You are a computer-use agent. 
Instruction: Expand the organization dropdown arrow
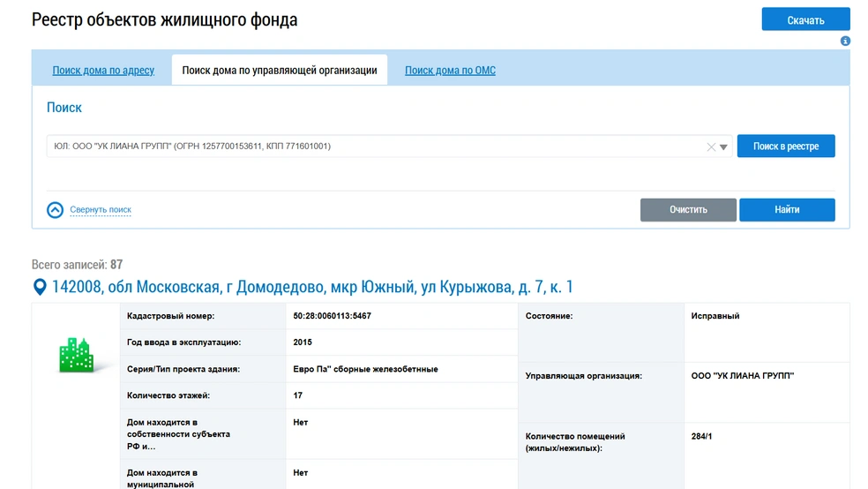point(723,147)
